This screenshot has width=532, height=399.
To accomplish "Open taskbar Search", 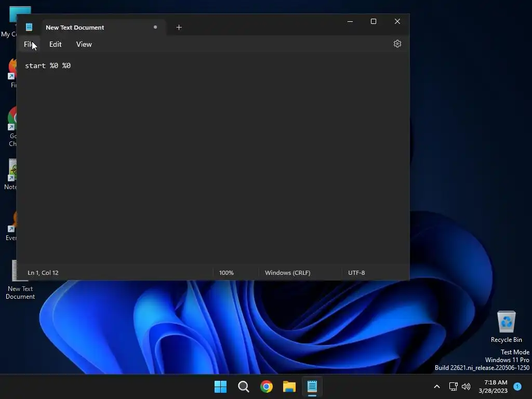I will click(244, 387).
